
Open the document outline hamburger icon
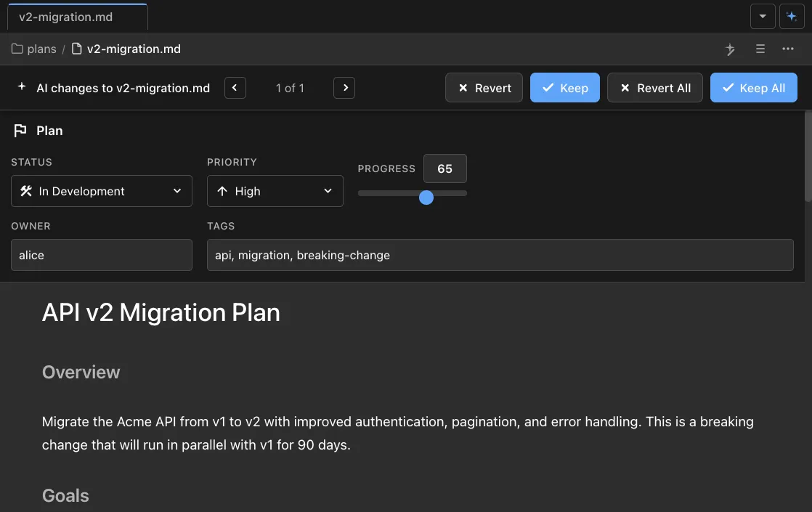click(760, 49)
